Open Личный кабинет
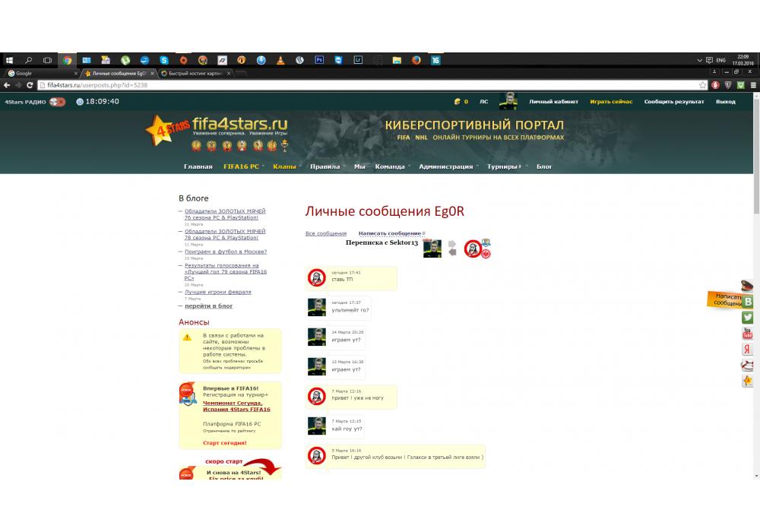Screen dimensions: 760x532 (x=553, y=102)
